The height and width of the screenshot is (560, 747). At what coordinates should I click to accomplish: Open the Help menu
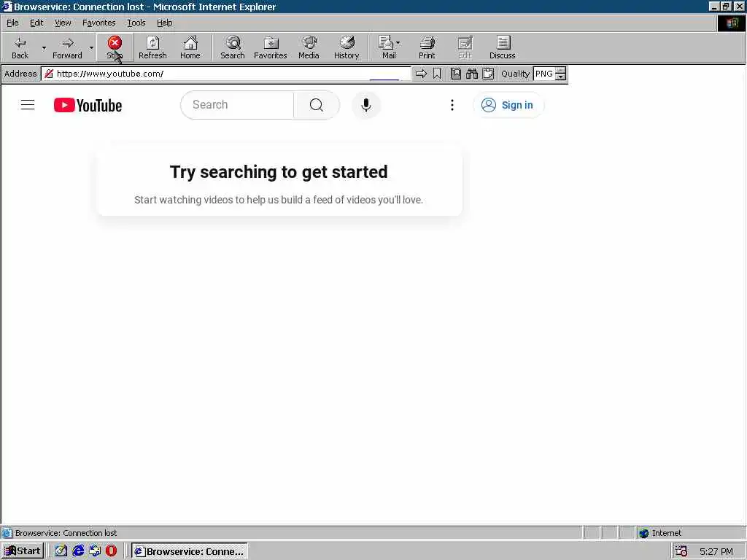pos(164,23)
